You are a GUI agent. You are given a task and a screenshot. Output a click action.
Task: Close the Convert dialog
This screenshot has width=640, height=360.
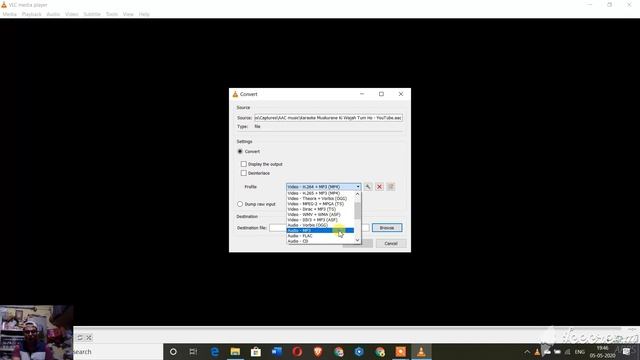coord(401,94)
